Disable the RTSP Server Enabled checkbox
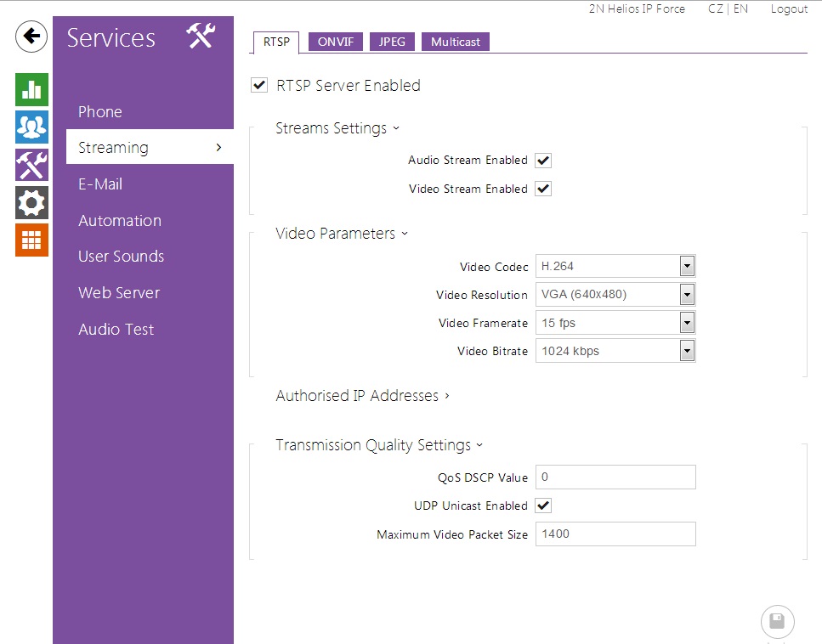 pos(260,85)
